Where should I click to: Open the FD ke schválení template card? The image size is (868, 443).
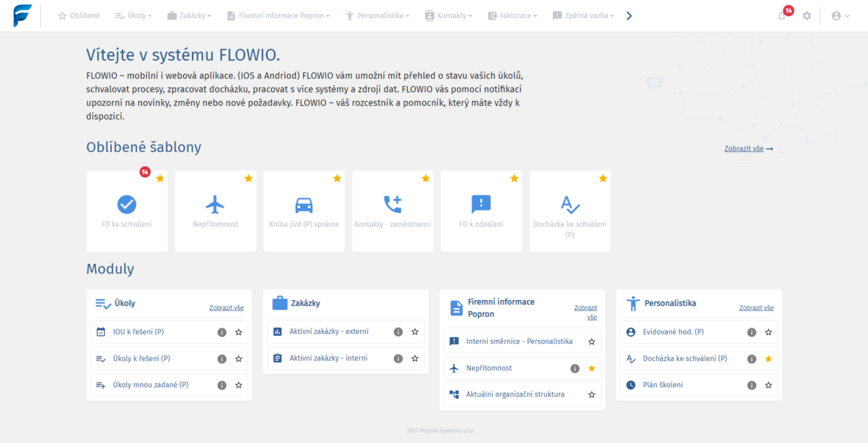tap(127, 211)
